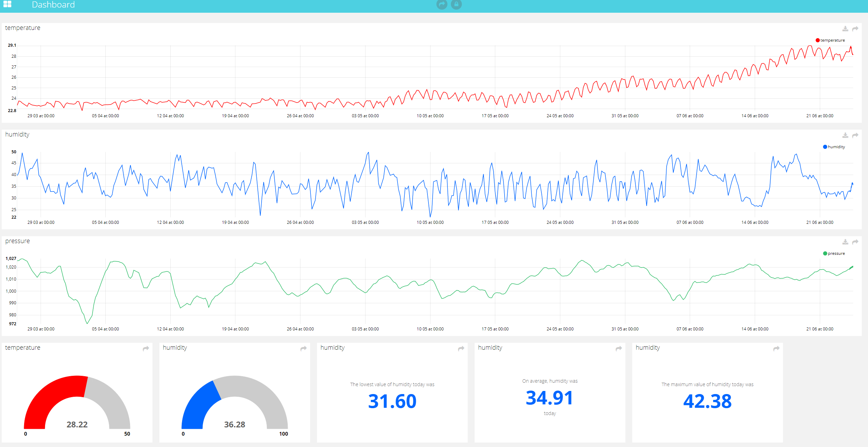
Task: Share the pressure line chart widget
Action: click(855, 242)
